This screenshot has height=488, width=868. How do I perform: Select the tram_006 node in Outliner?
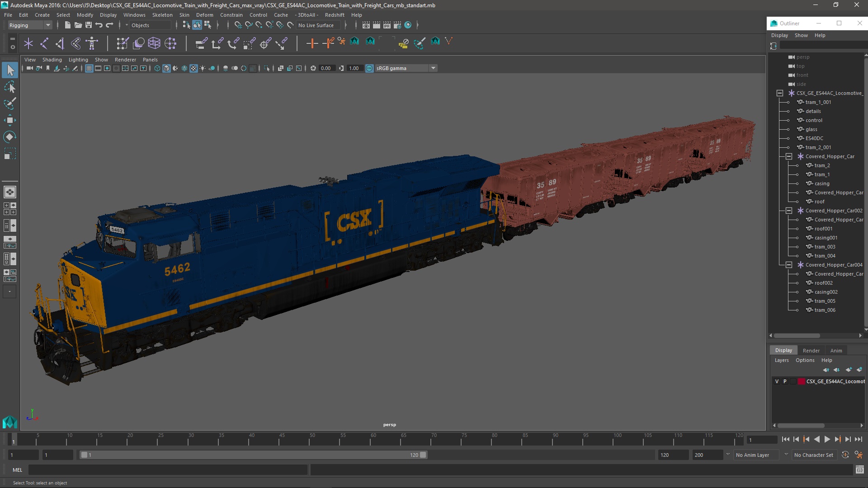click(825, 310)
